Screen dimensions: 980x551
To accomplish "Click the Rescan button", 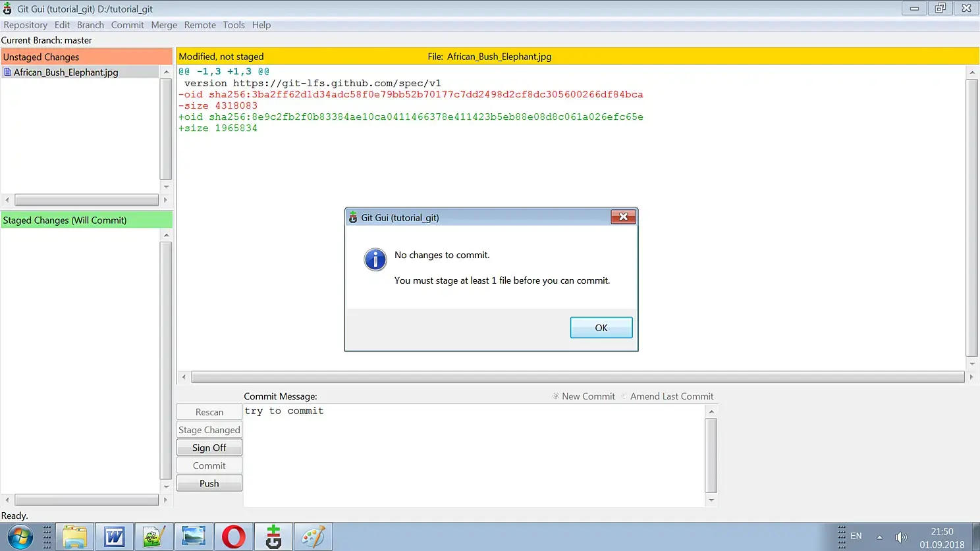I will [x=209, y=412].
